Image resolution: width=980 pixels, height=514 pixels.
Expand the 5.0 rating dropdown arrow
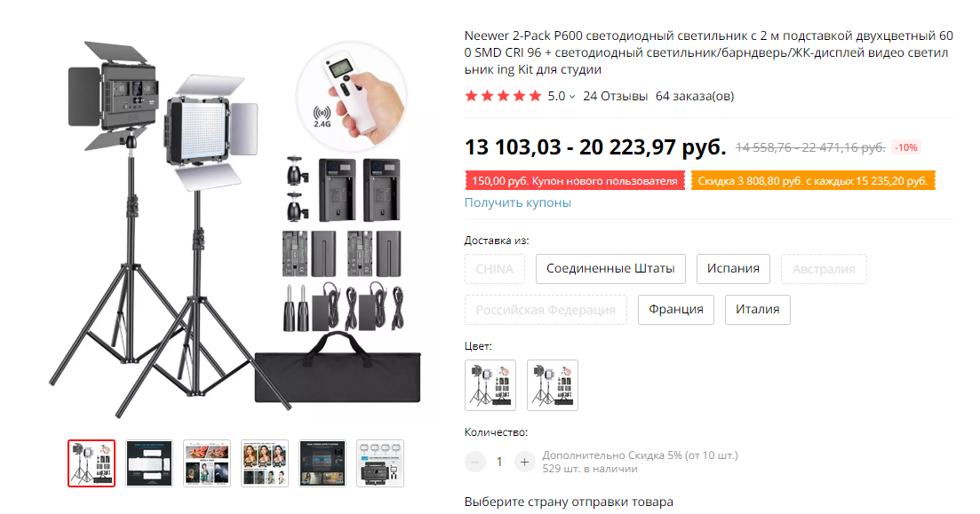[572, 97]
